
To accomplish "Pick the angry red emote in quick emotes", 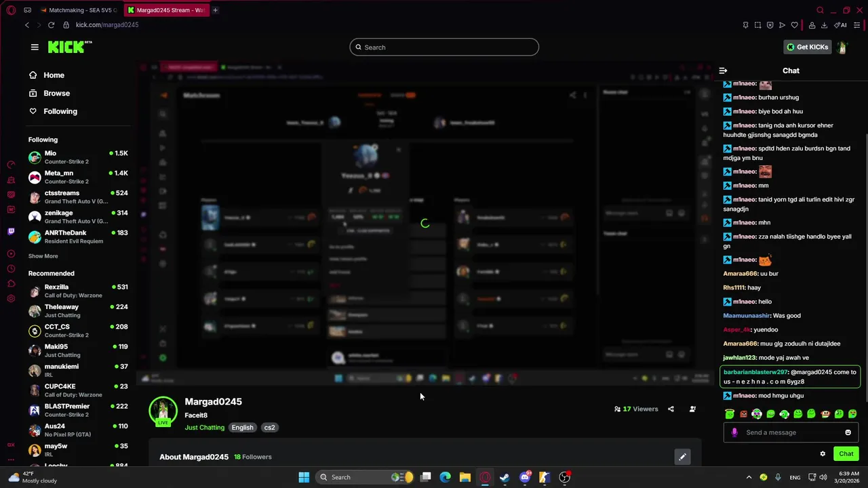I will tap(743, 413).
